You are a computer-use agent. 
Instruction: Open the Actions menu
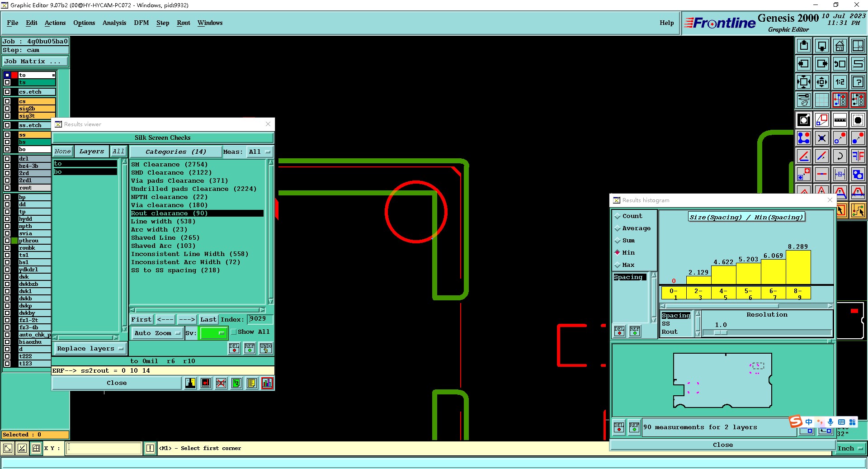pos(55,23)
